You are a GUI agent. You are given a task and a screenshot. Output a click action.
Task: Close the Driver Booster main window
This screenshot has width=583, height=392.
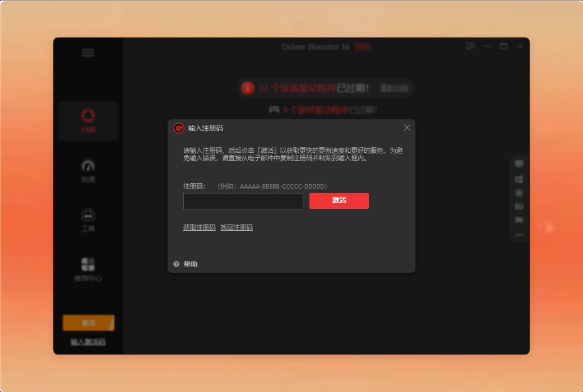point(521,46)
